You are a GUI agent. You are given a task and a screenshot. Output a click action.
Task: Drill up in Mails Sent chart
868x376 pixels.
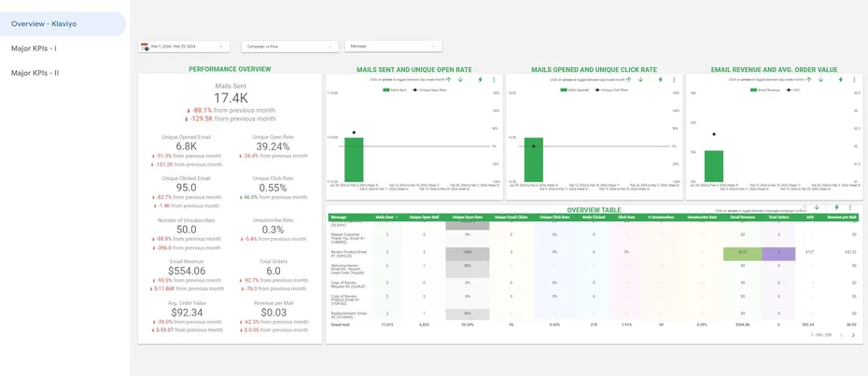coord(448,79)
